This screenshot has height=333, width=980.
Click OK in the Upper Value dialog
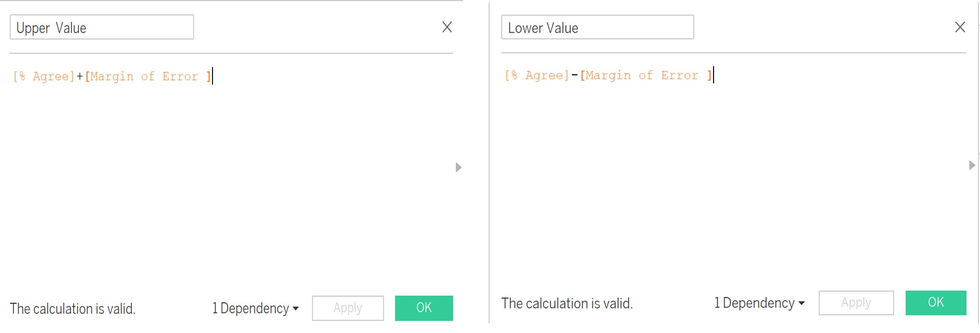(424, 308)
